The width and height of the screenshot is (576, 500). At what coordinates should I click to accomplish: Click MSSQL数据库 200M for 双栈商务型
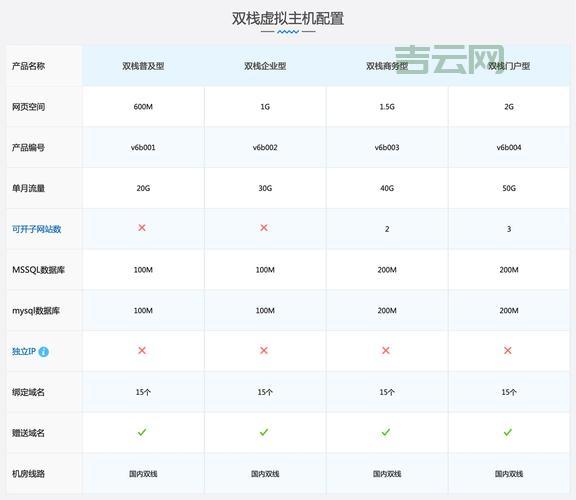[x=387, y=270]
